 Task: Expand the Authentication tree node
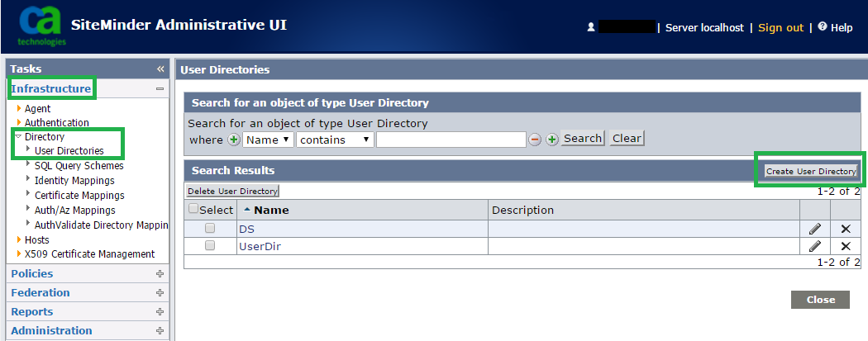tap(19, 122)
